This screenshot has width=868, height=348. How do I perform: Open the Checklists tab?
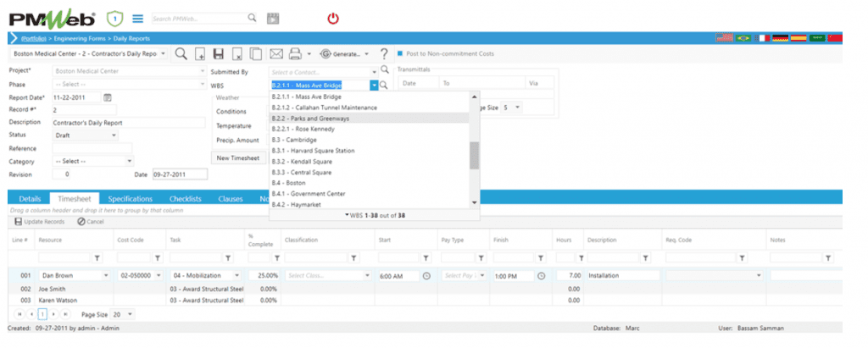click(x=186, y=199)
